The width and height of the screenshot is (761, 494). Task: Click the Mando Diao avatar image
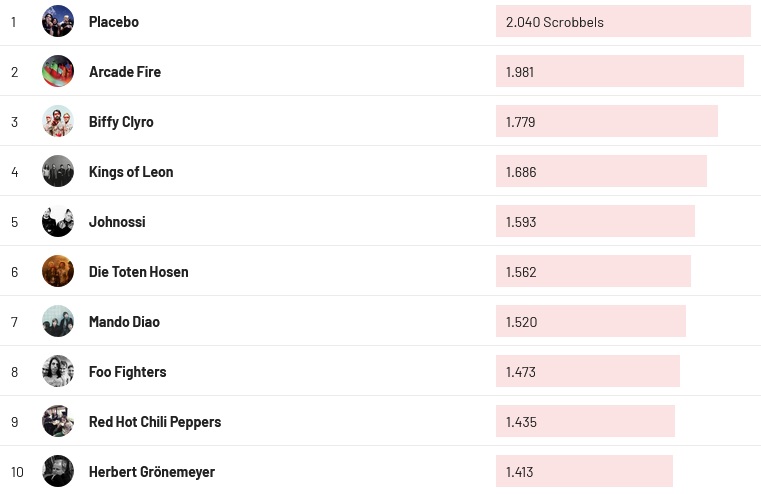[58, 321]
